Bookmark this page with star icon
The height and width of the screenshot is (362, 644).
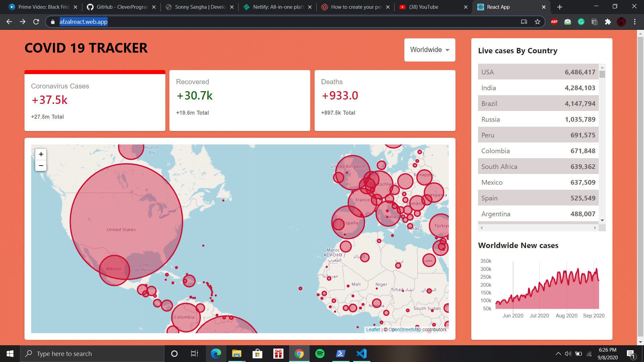[x=537, y=22]
